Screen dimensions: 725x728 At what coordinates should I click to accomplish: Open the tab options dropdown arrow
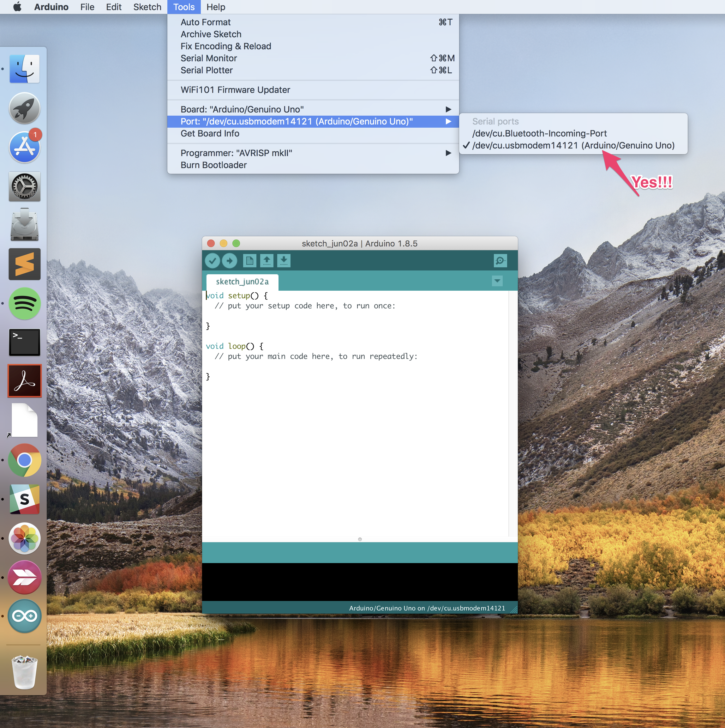(497, 281)
